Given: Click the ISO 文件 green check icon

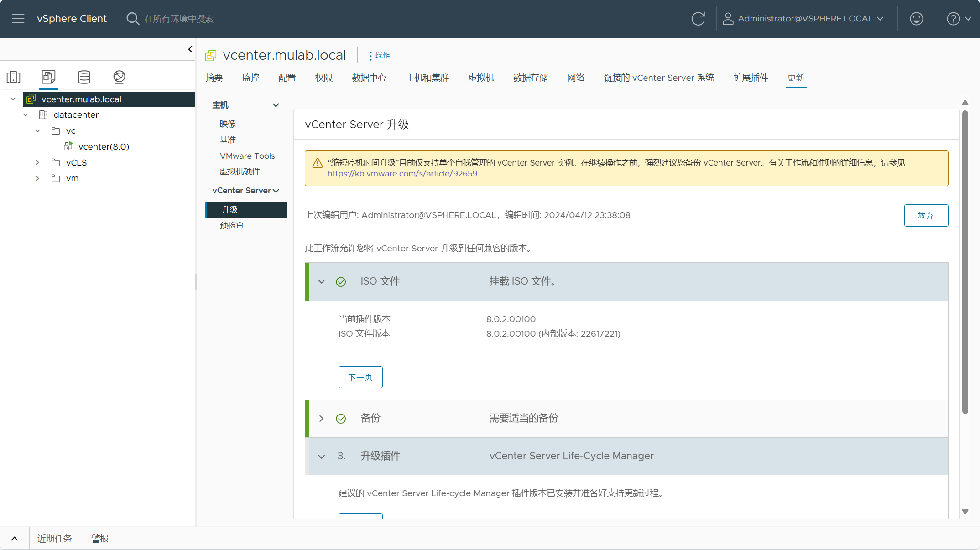Looking at the screenshot, I should point(341,282).
